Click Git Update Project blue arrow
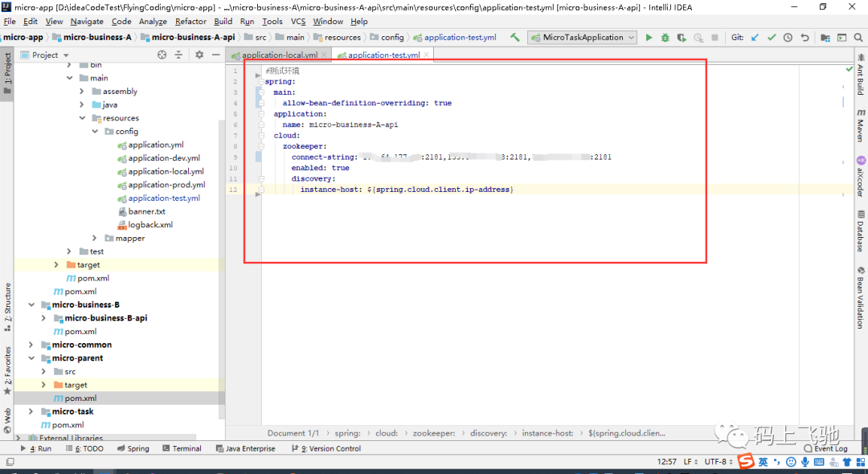The image size is (868, 474). (x=755, y=38)
